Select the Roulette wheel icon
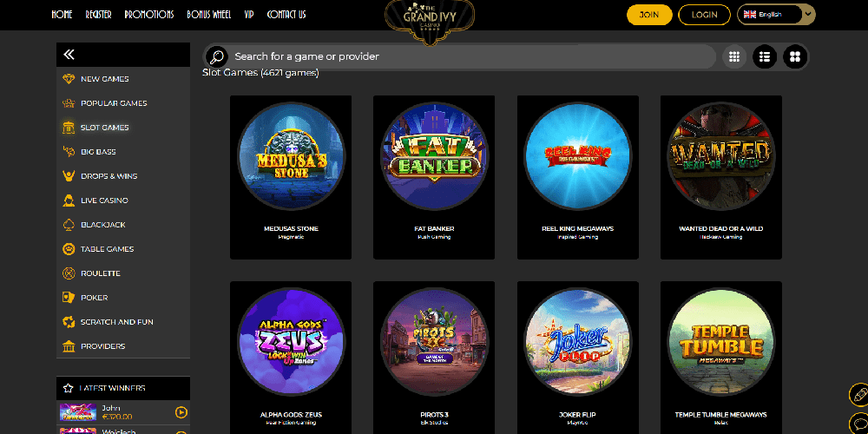 tap(69, 273)
